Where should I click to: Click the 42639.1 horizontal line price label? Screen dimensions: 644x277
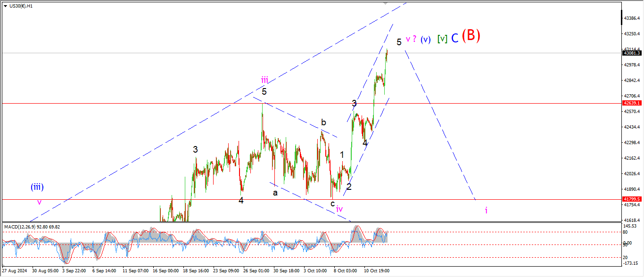(x=631, y=103)
